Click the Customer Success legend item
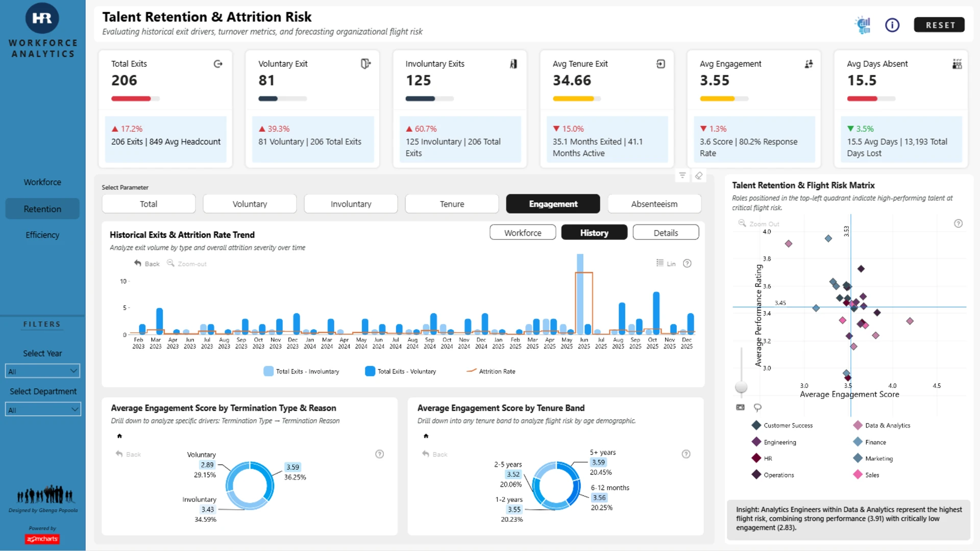 782,425
